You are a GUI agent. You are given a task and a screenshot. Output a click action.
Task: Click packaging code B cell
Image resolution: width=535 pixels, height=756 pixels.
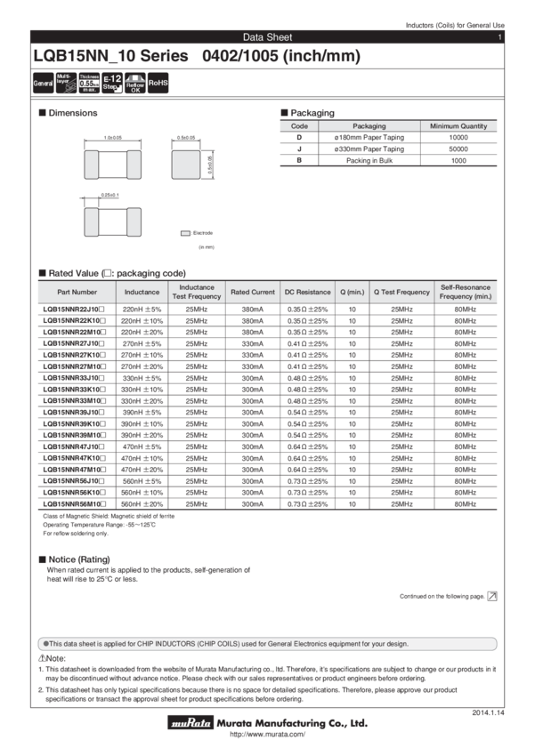(299, 161)
